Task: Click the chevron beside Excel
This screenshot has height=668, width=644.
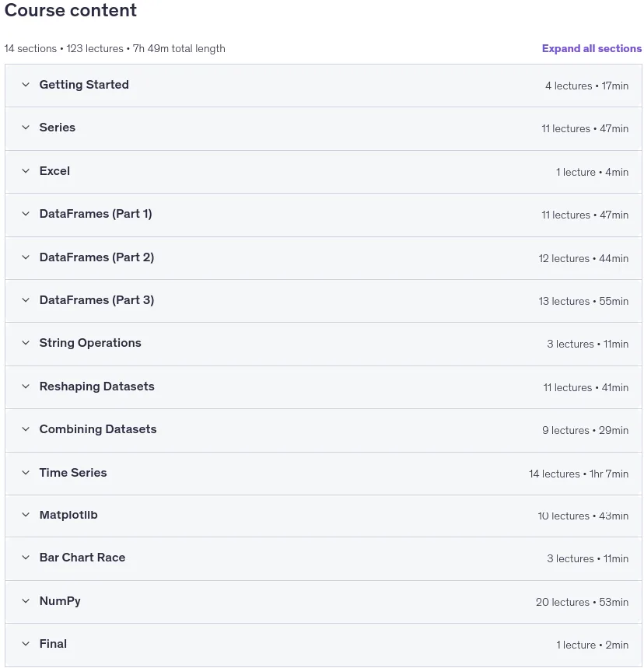Action: click(26, 171)
